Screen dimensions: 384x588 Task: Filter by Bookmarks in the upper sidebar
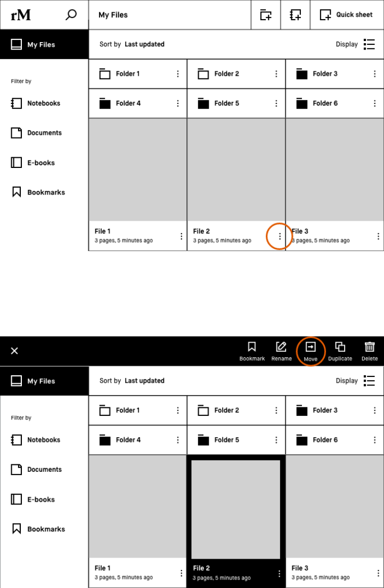[38, 192]
